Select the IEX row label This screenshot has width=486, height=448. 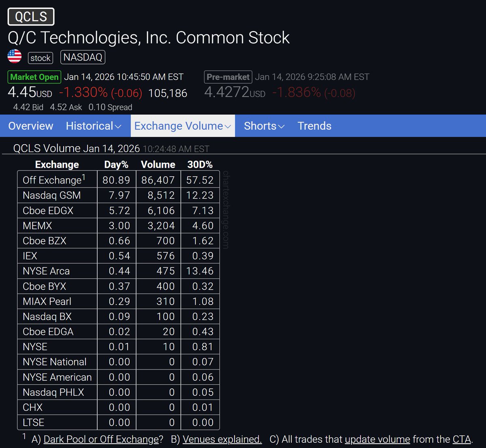click(x=30, y=256)
